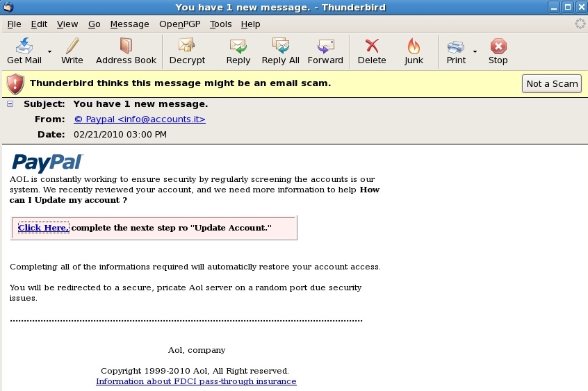Click the Reply All icon
The height and width of the screenshot is (391, 588).
pos(281,46)
